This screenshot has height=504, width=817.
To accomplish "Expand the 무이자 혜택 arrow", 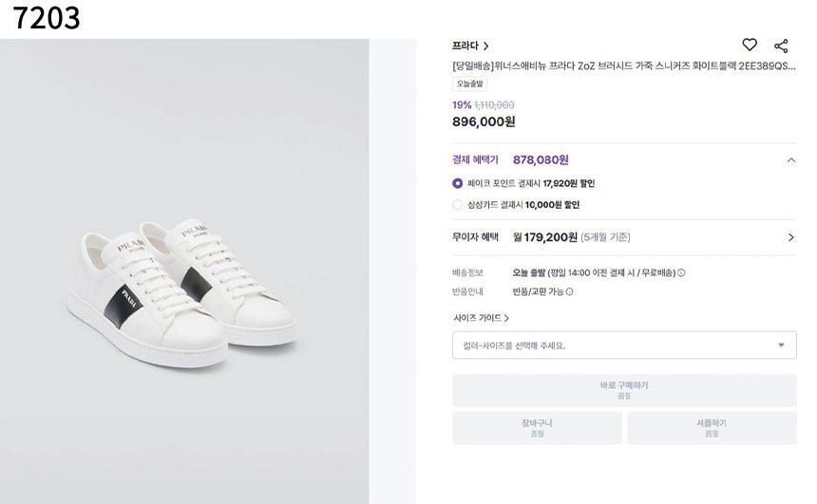I will coord(790,237).
